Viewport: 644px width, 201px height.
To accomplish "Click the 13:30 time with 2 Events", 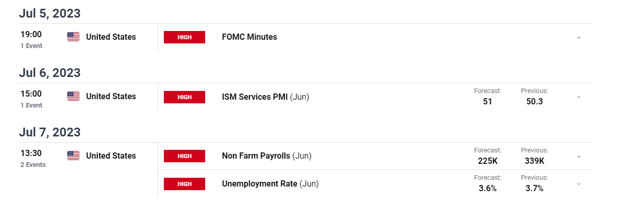I will (33, 158).
